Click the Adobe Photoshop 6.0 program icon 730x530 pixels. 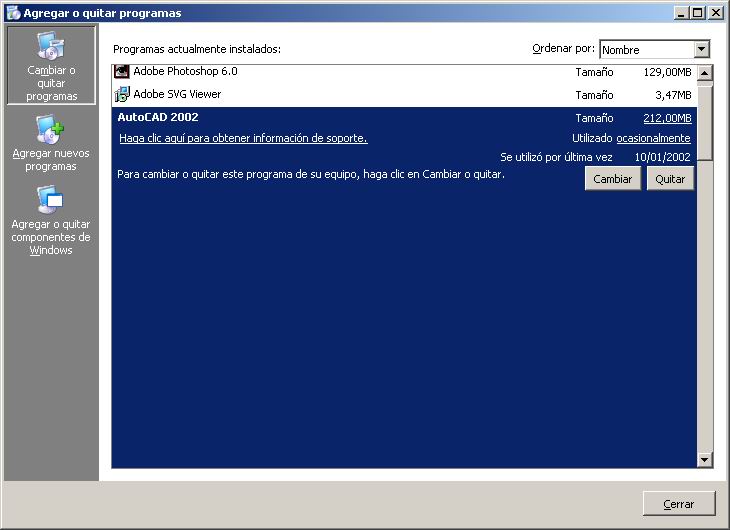pyautogui.click(x=122, y=71)
